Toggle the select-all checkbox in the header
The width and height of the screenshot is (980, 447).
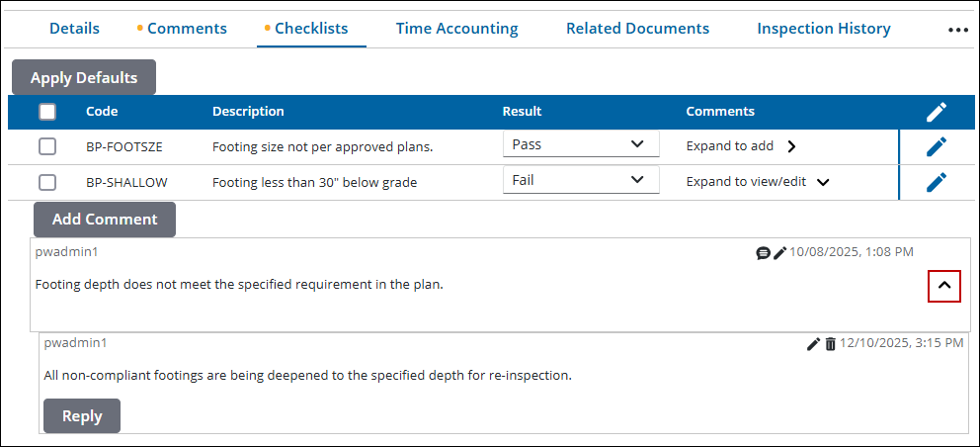47,112
